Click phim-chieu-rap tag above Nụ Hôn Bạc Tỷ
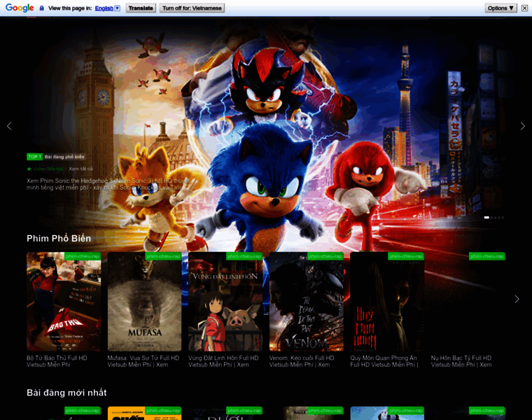 [x=487, y=256]
